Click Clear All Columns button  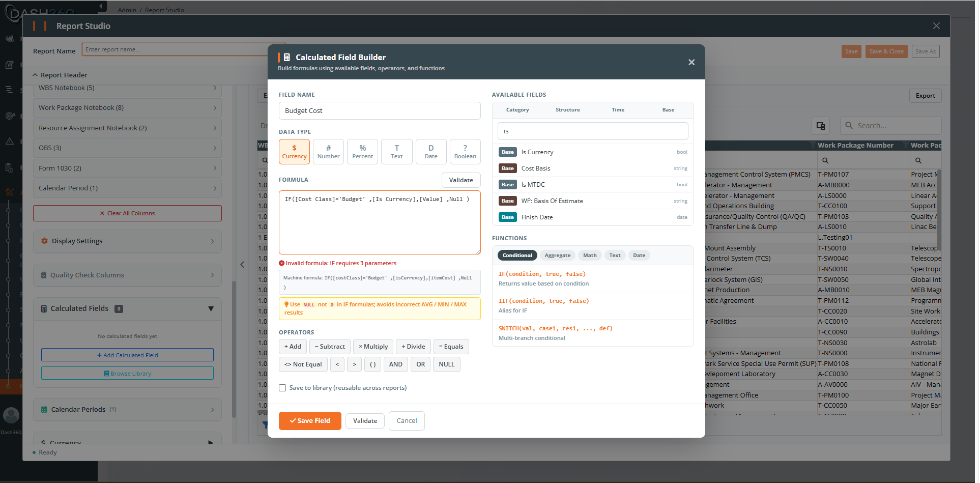[x=127, y=213]
